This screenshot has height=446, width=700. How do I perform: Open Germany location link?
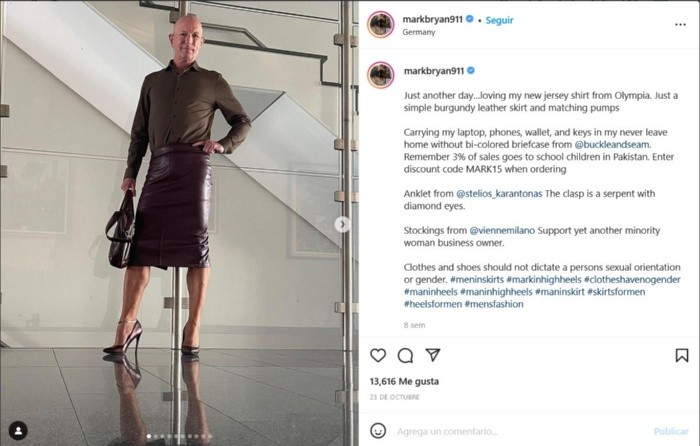point(419,32)
